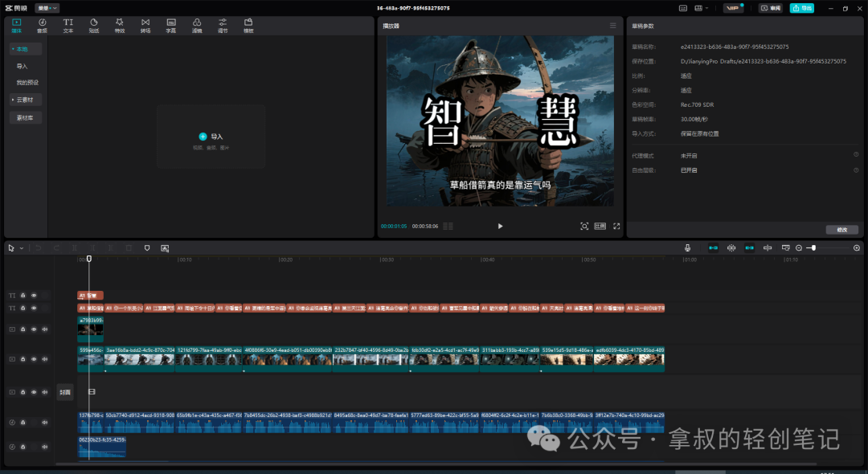Open the keyboard shortcuts icon
The image size is (868, 474).
[x=683, y=8]
